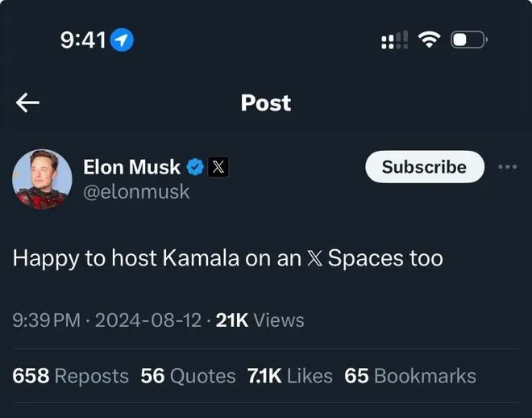View the 7.1K Likes list
Image resolution: width=532 pixels, height=418 pixels.
pos(289,376)
